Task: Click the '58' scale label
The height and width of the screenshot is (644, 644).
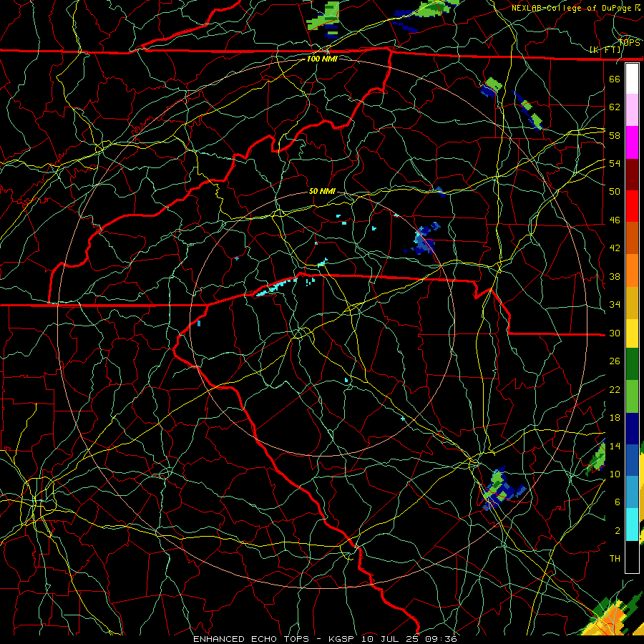Action: (615, 135)
